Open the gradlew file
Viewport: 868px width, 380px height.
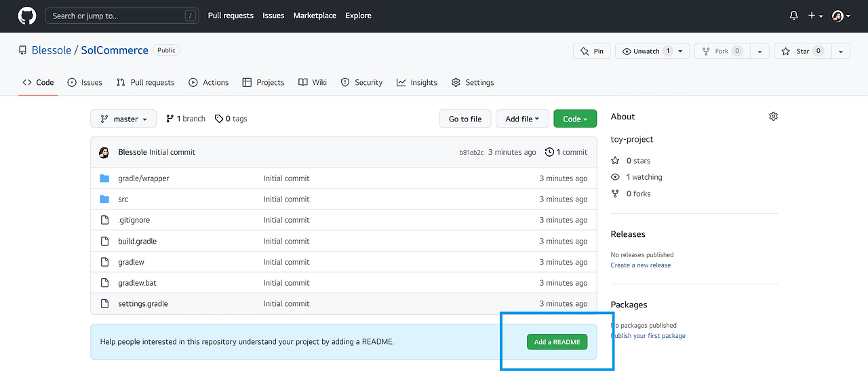click(x=132, y=262)
